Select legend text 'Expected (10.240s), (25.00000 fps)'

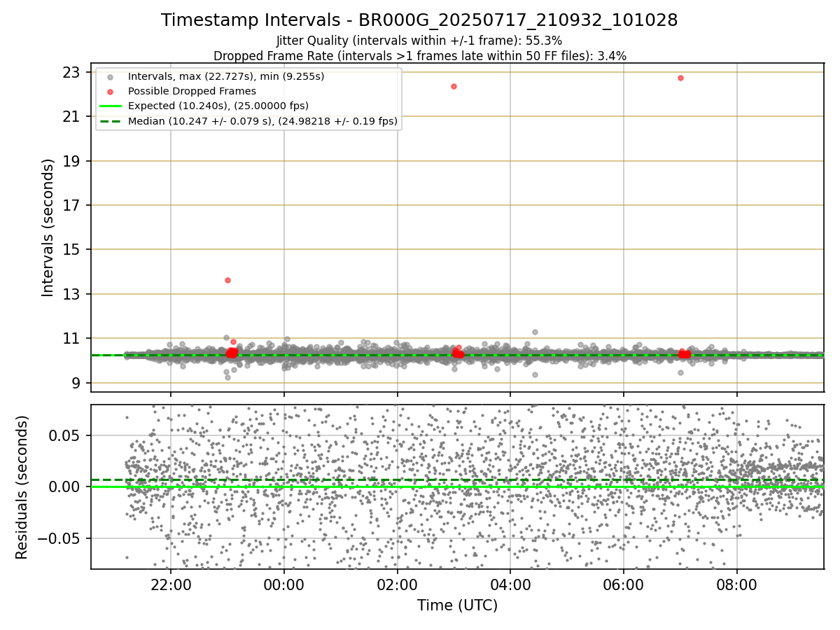point(218,106)
